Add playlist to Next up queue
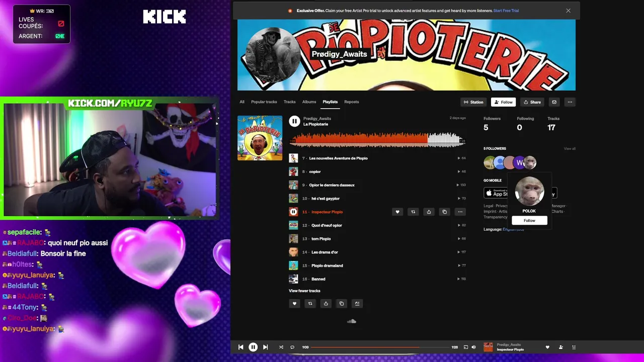The height and width of the screenshot is (362, 644). coord(357,303)
